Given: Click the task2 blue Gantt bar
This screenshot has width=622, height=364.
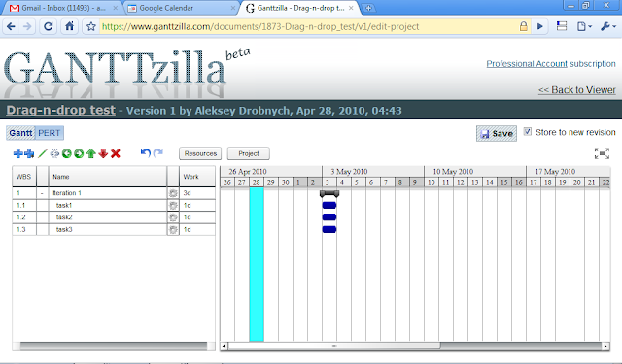Looking at the screenshot, I should tap(329, 217).
